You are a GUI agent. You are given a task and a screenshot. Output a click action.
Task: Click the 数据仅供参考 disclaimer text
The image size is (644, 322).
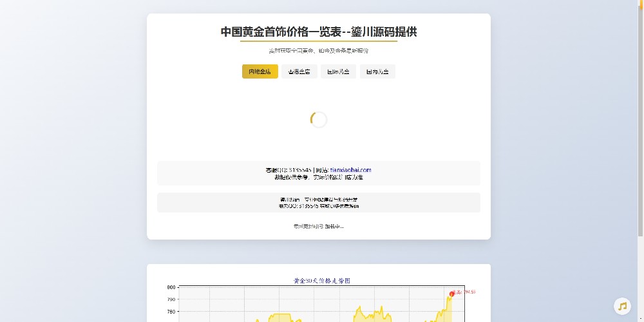click(319, 178)
